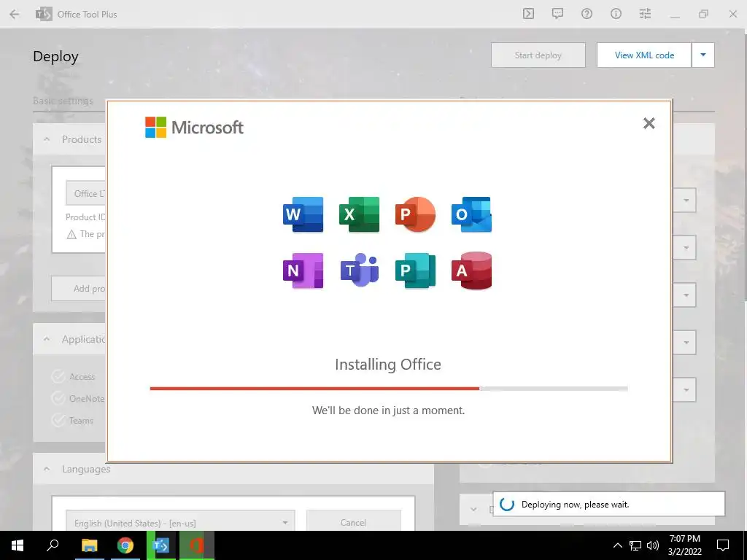Click the Word icon in installer dialog
This screenshot has height=560, width=747.
303,214
